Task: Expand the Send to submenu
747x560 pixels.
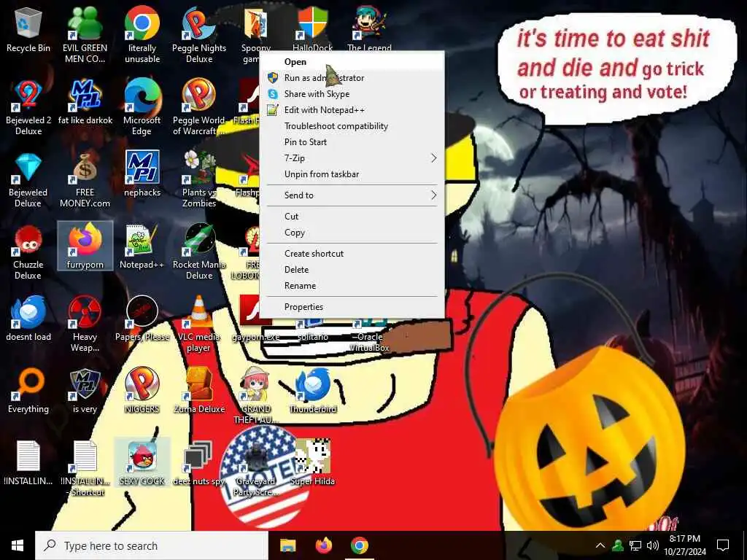Action: (352, 195)
